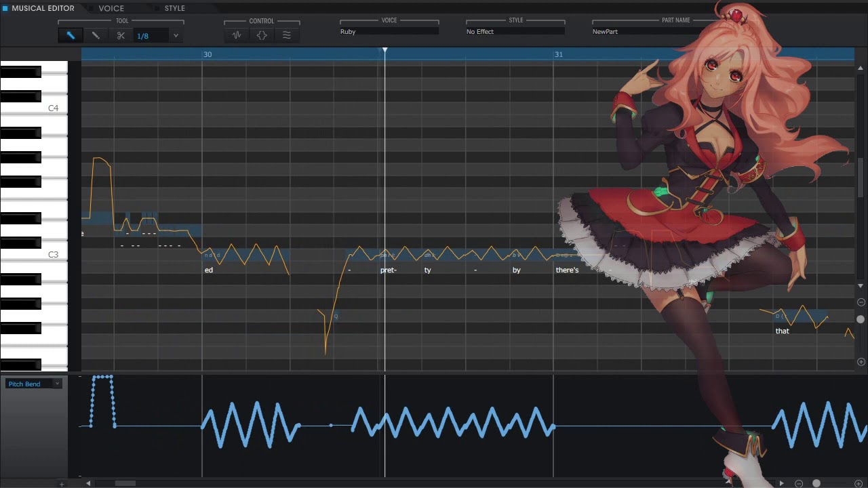Click measure 31 on the ruler
This screenshot has height=488, width=868.
click(558, 54)
